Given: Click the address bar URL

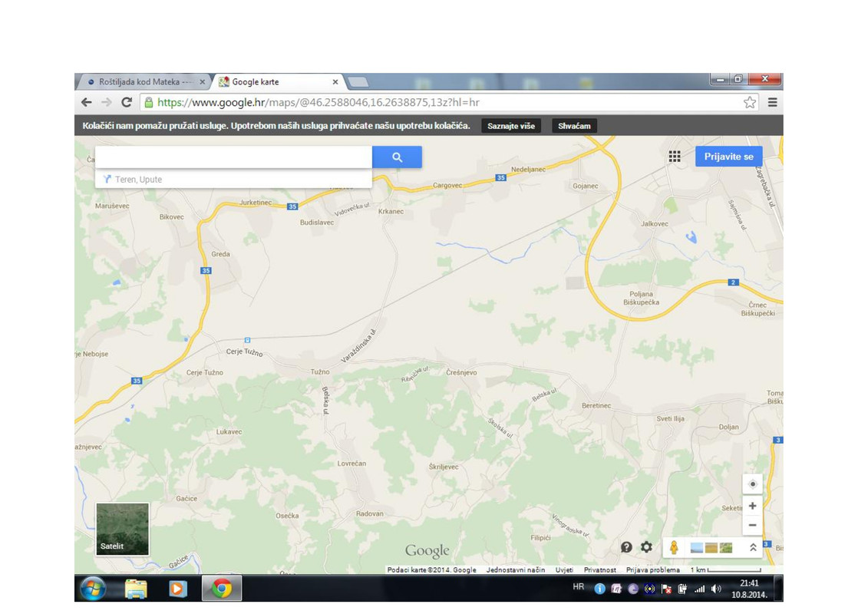Looking at the screenshot, I should tap(318, 102).
